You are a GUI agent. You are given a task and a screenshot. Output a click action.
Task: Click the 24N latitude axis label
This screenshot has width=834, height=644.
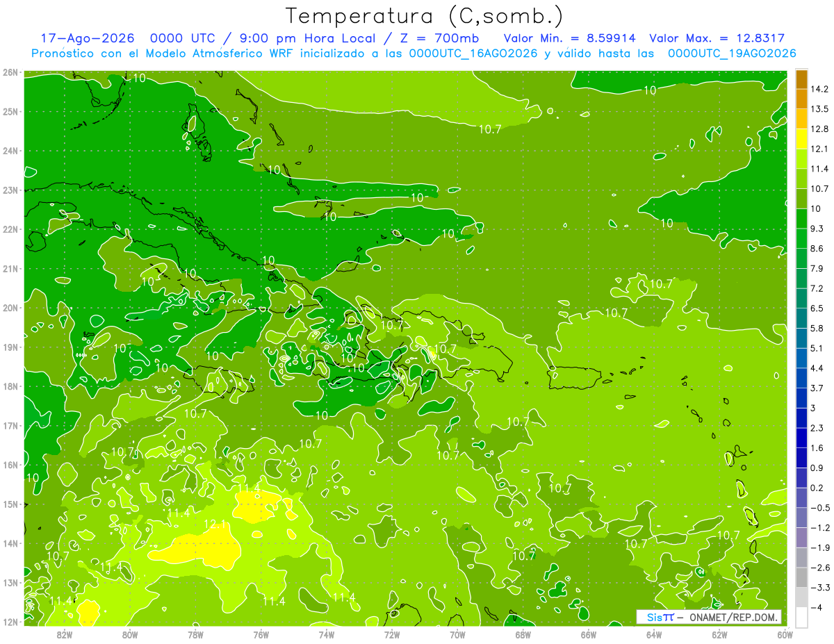pyautogui.click(x=10, y=151)
